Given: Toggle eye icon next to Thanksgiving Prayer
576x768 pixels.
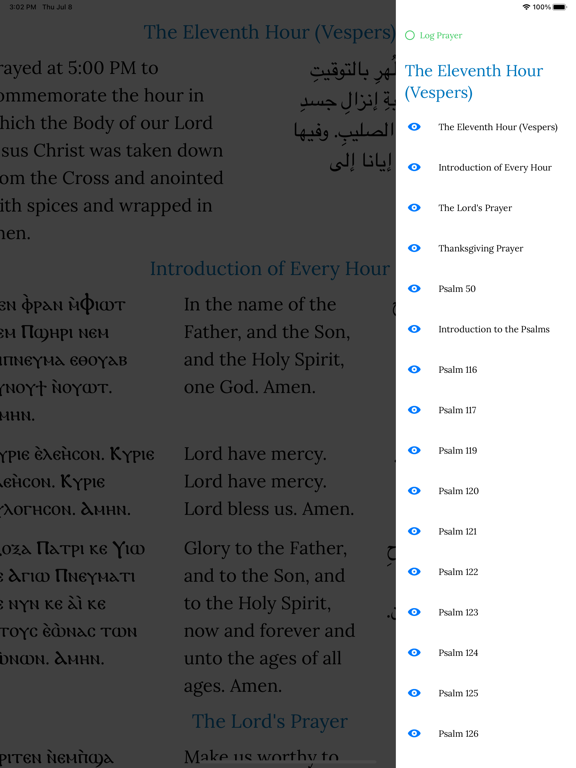Looking at the screenshot, I should tap(414, 248).
